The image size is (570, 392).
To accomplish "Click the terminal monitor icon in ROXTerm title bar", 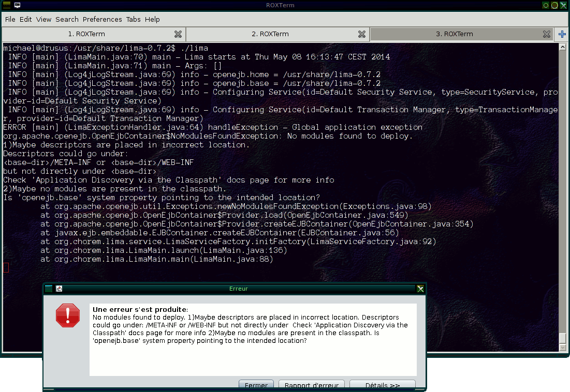I will point(17,5).
